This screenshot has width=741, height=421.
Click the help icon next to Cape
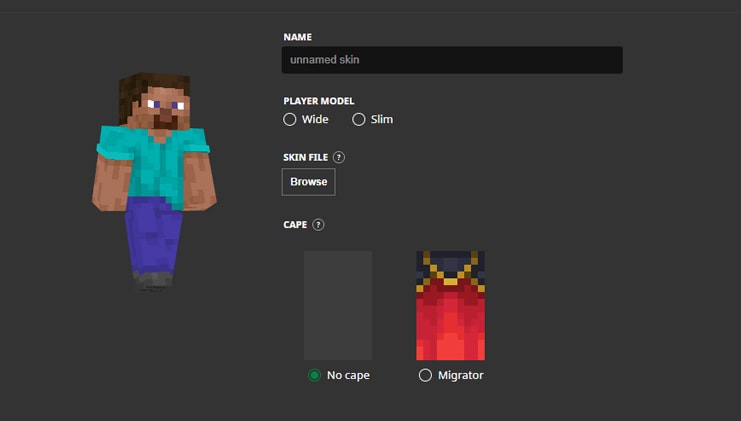tap(318, 225)
